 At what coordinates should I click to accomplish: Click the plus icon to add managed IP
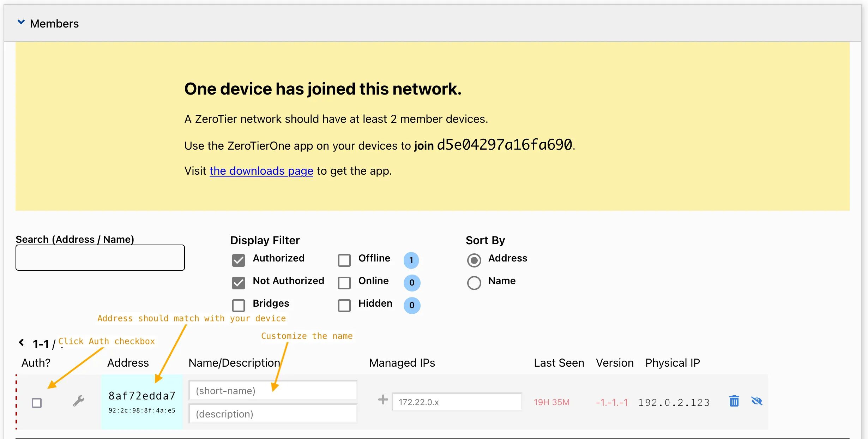[x=383, y=400]
